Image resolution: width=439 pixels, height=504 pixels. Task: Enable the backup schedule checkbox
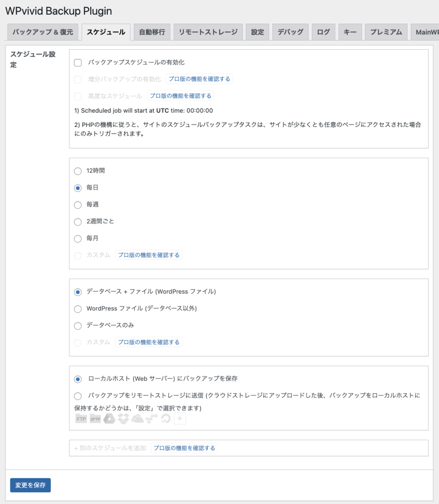click(x=76, y=63)
